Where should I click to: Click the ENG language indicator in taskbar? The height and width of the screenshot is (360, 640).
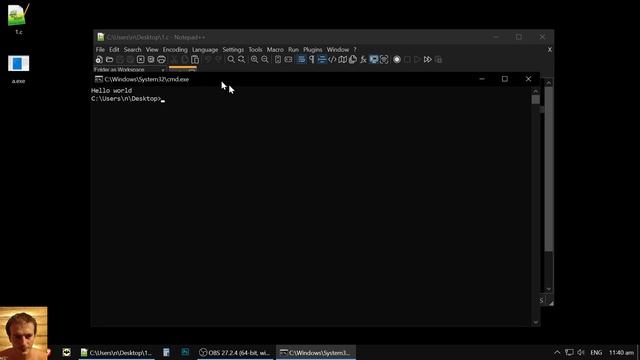[596, 352]
